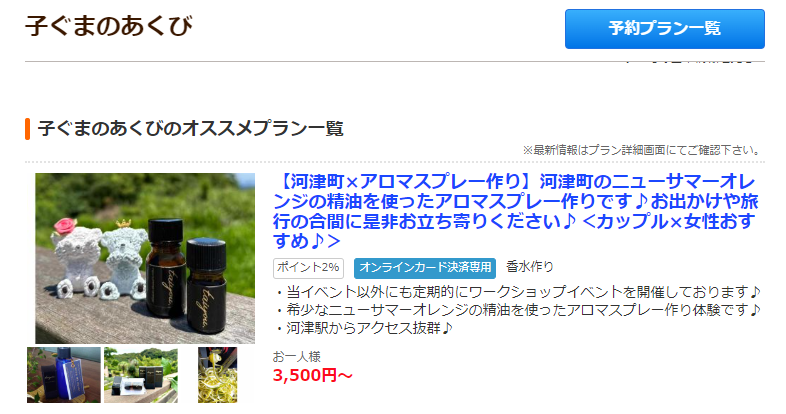This screenshot has height=414, width=786.
Task: Click the お一人様 price label
Action: 297,357
